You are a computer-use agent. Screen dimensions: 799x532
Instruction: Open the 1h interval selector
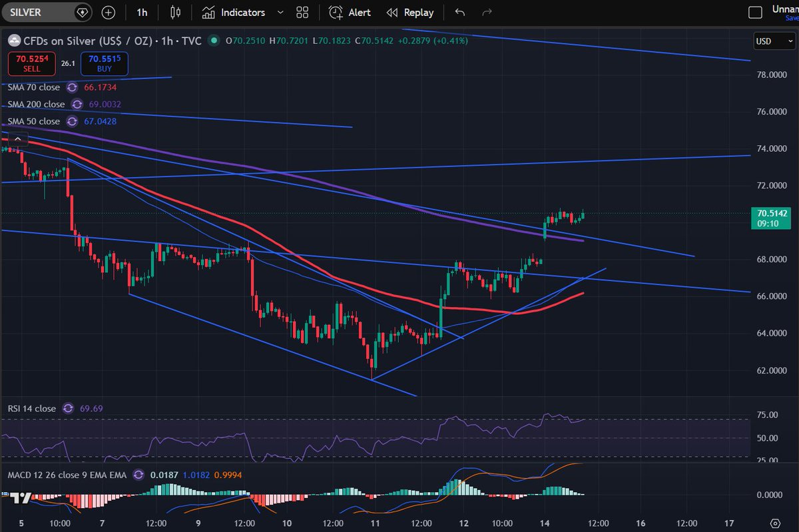[142, 13]
